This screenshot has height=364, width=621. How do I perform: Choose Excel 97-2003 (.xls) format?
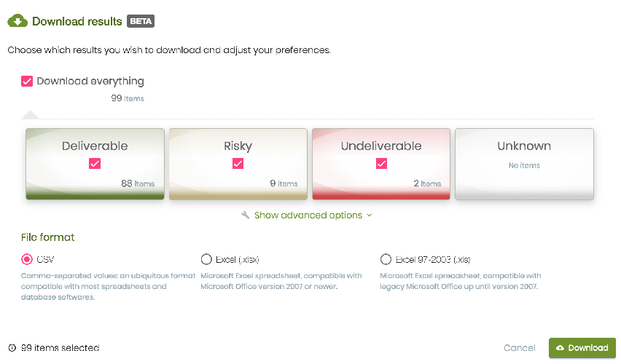click(386, 260)
